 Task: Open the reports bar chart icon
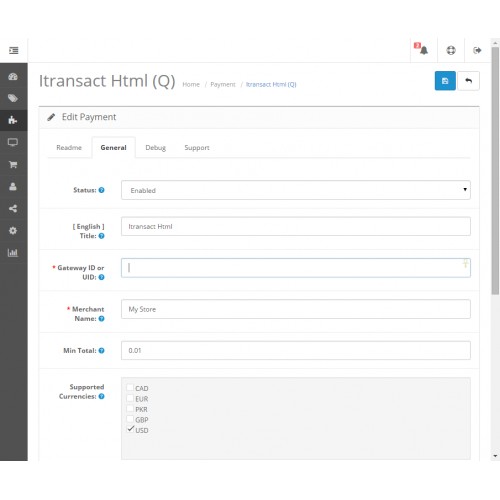pos(13,252)
